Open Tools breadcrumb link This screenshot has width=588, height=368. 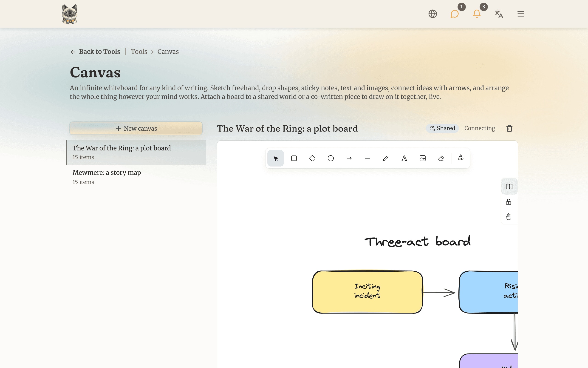[x=139, y=52]
